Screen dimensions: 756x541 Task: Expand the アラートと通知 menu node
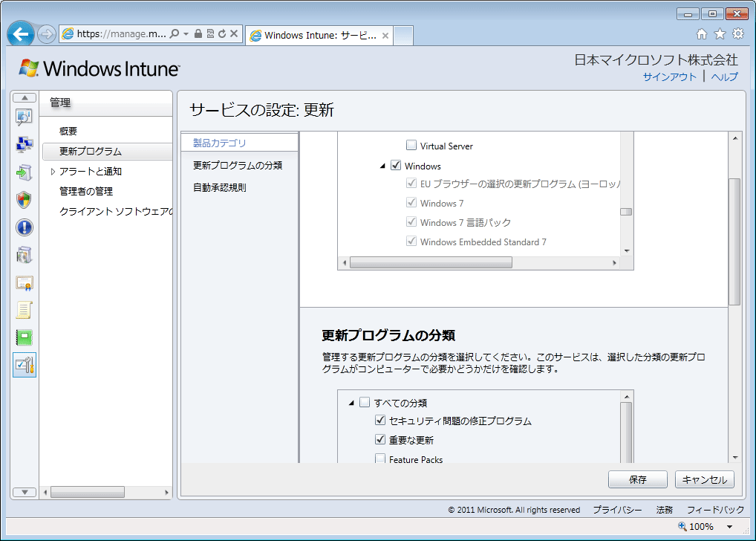pyautogui.click(x=53, y=172)
